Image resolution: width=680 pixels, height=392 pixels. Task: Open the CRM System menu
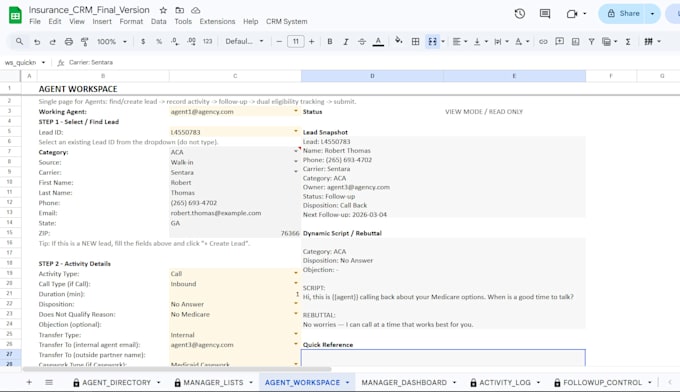pyautogui.click(x=286, y=21)
